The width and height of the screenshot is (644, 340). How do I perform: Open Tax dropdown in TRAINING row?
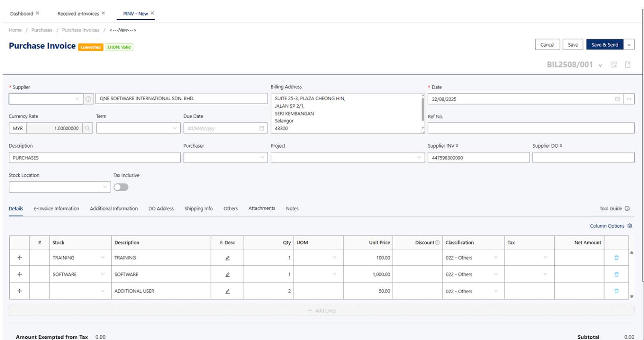pyautogui.click(x=545, y=258)
